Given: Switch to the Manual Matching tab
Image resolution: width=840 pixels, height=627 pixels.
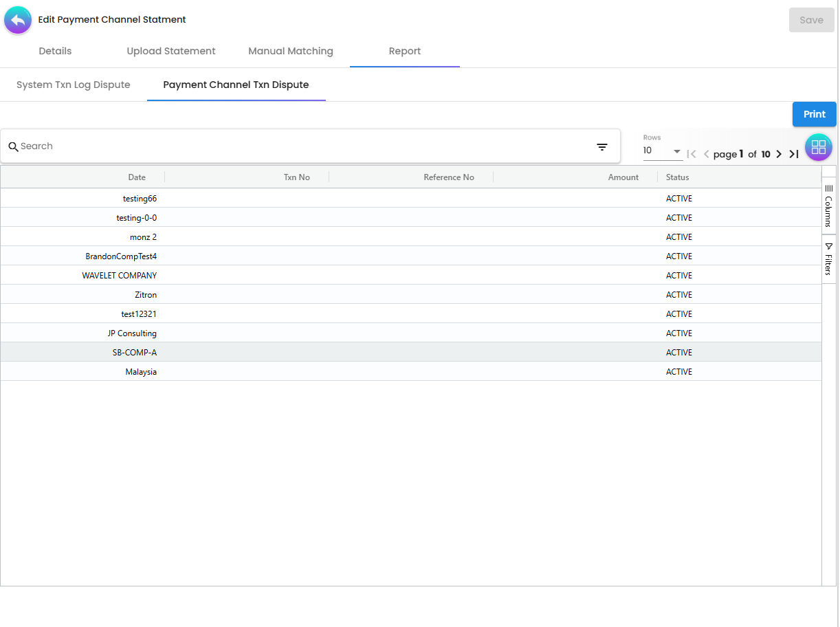Looking at the screenshot, I should coord(291,51).
